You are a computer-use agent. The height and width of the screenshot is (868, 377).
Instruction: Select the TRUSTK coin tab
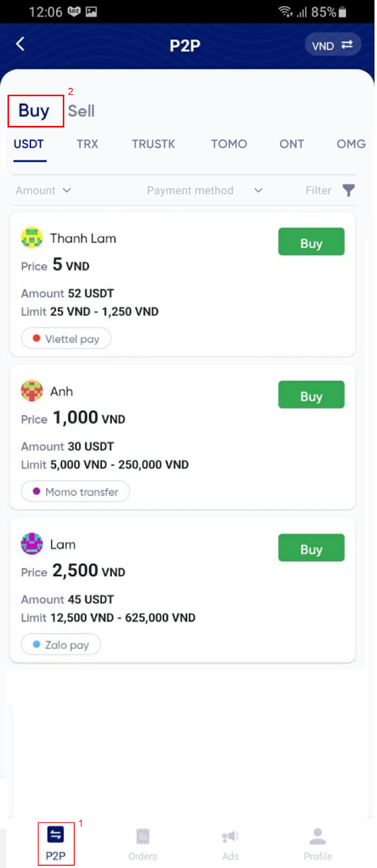pos(154,144)
